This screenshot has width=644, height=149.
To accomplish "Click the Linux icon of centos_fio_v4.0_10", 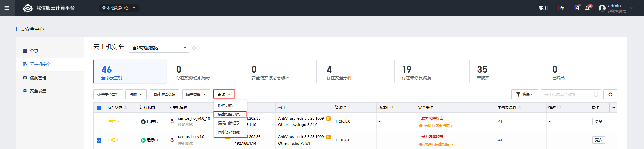I will [x=172, y=121].
